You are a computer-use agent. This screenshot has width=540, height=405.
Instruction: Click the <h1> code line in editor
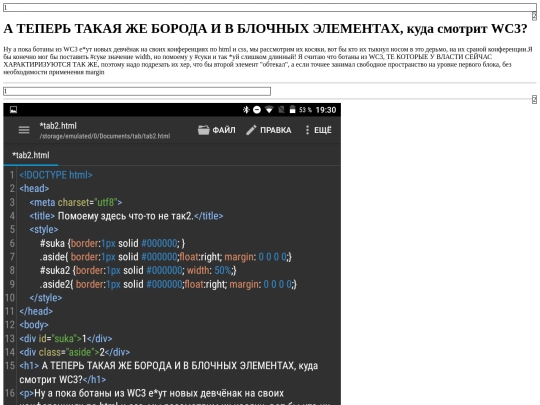169,372
